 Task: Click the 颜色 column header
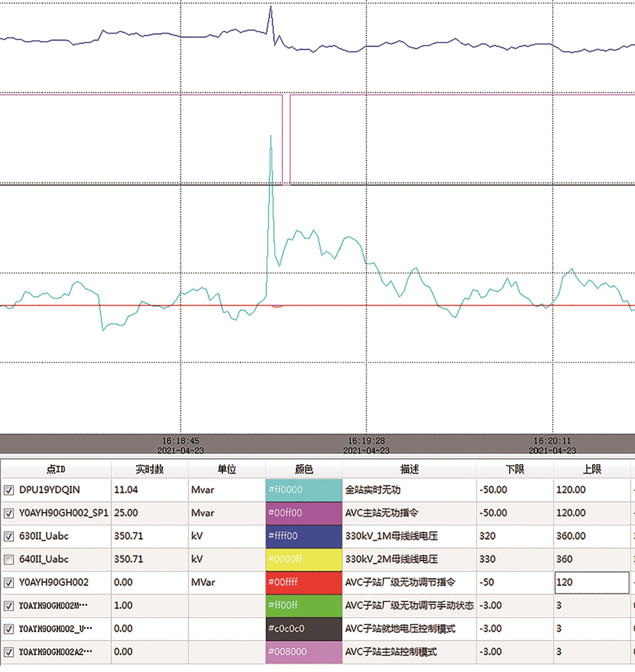coord(304,469)
